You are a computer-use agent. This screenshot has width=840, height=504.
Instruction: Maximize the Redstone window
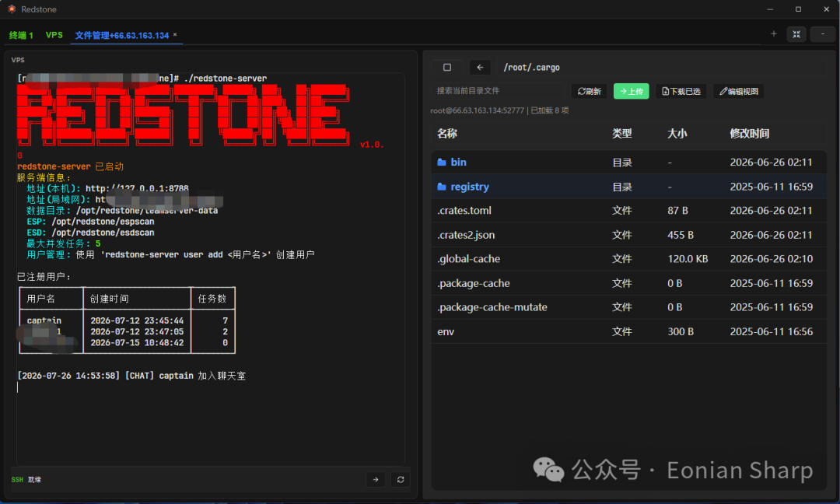click(x=798, y=9)
